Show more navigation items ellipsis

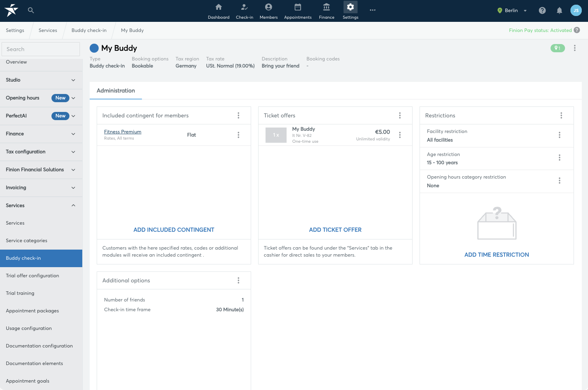click(373, 10)
